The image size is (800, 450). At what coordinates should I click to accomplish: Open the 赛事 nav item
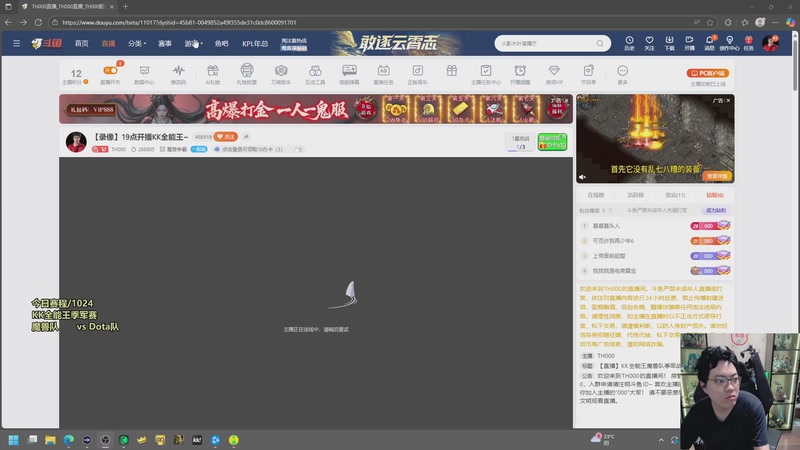tap(165, 43)
